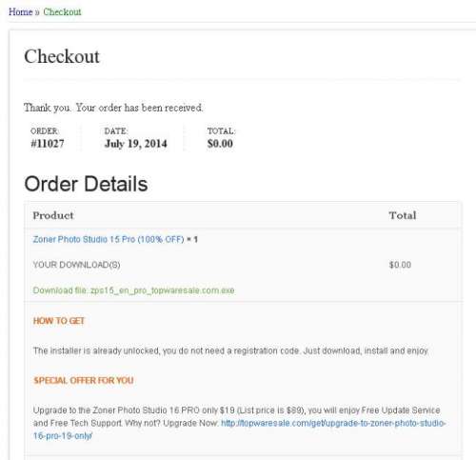
Task: Open Zoner Photo Studio 15 Pro product link
Action: pyautogui.click(x=109, y=239)
